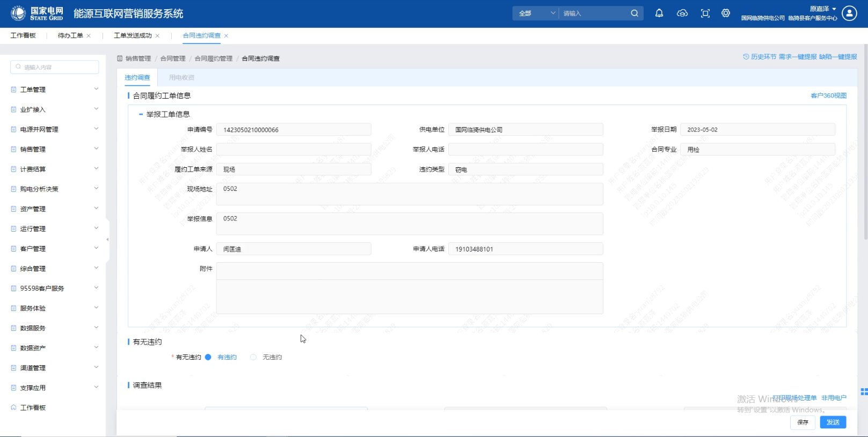Close the 合同违约调查 tab
This screenshot has height=437, width=868.
[227, 36]
